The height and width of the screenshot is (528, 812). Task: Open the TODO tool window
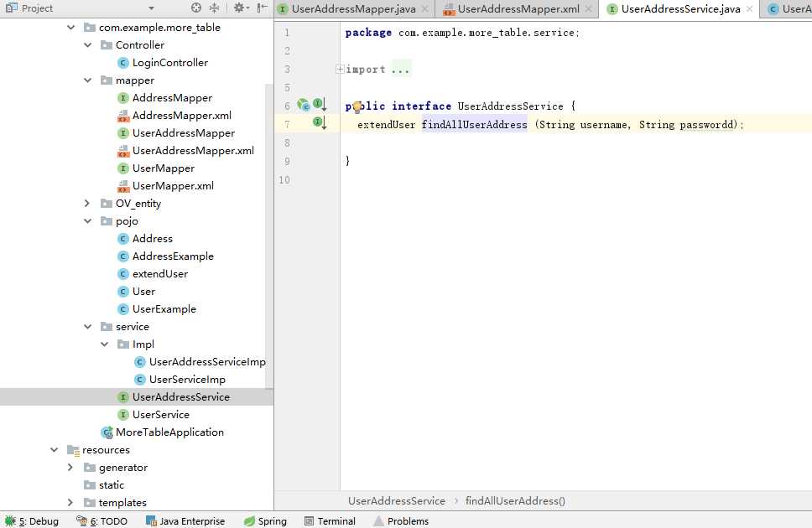[x=101, y=520]
